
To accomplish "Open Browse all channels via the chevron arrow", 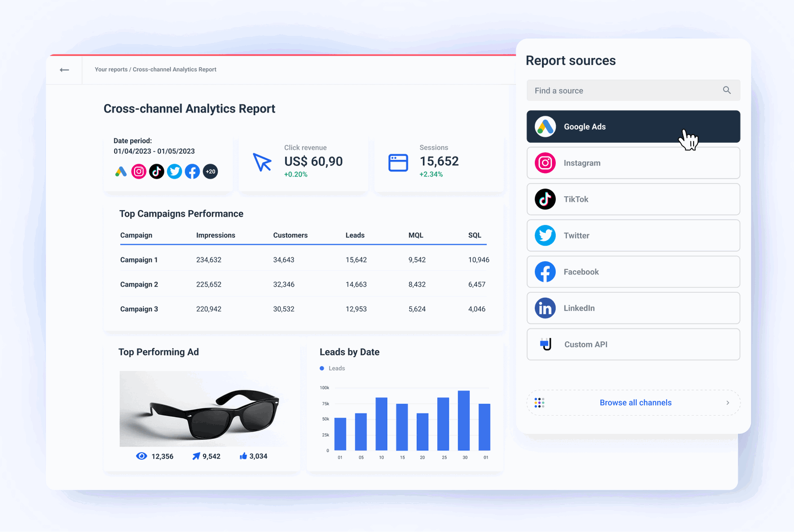I will [727, 402].
